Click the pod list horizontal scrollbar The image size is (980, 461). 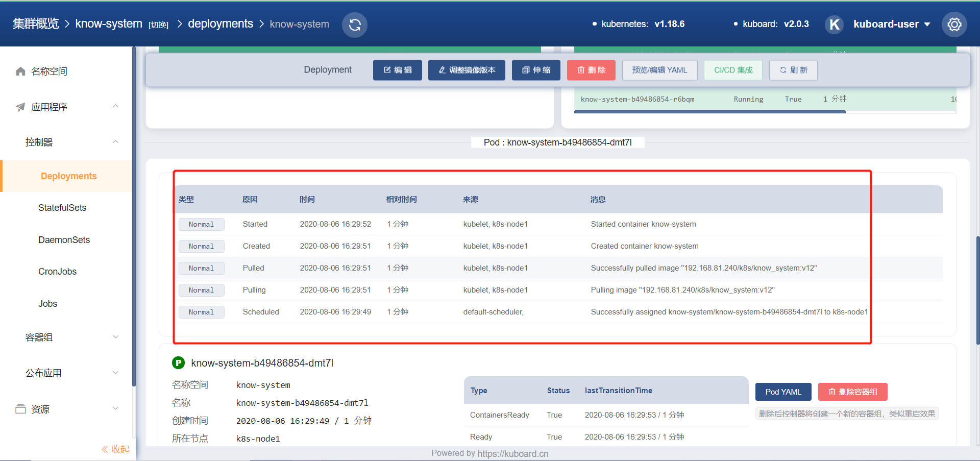pyautogui.click(x=710, y=112)
